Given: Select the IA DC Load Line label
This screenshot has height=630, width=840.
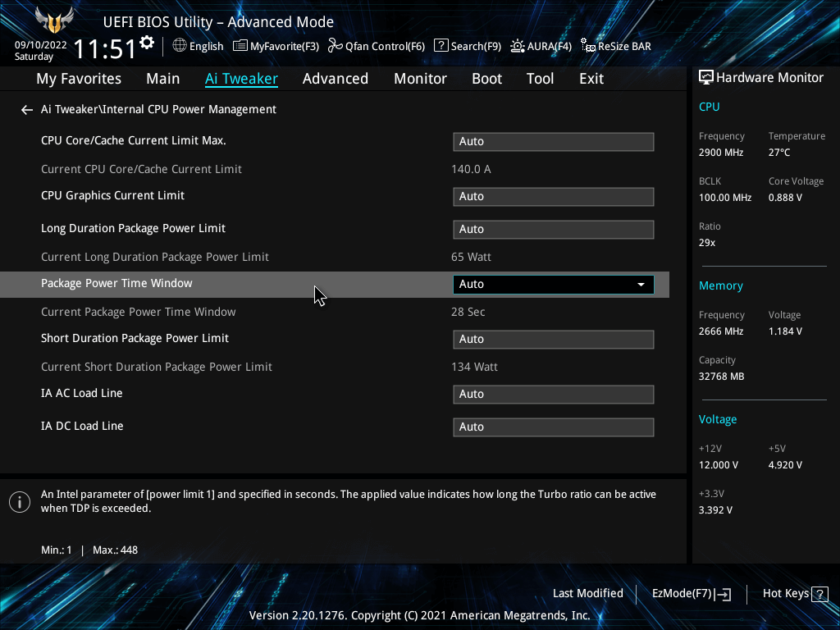Looking at the screenshot, I should pyautogui.click(x=83, y=426).
